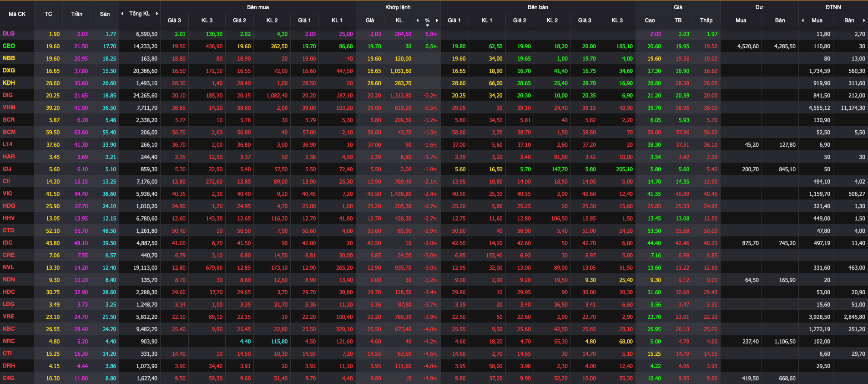The height and width of the screenshot is (384, 868).
Task: Open the L14 stock symbol
Action: coord(8,144)
